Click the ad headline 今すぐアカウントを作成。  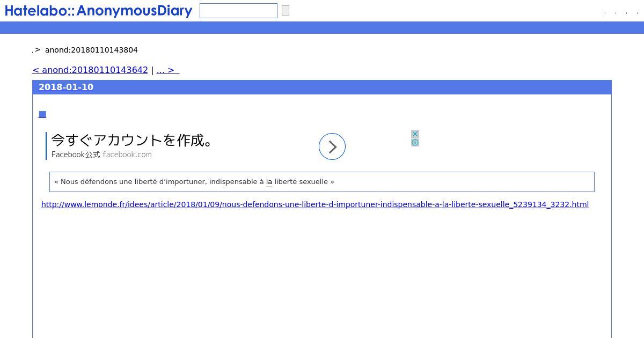133,141
